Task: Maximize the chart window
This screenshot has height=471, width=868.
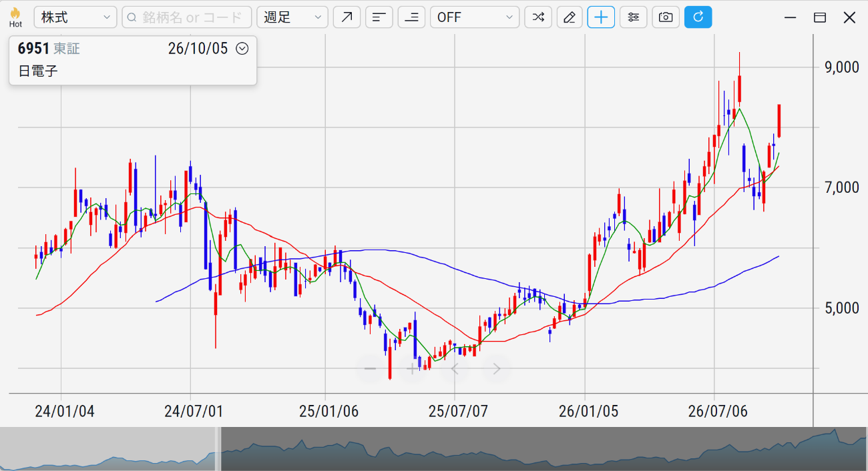Action: [x=820, y=17]
